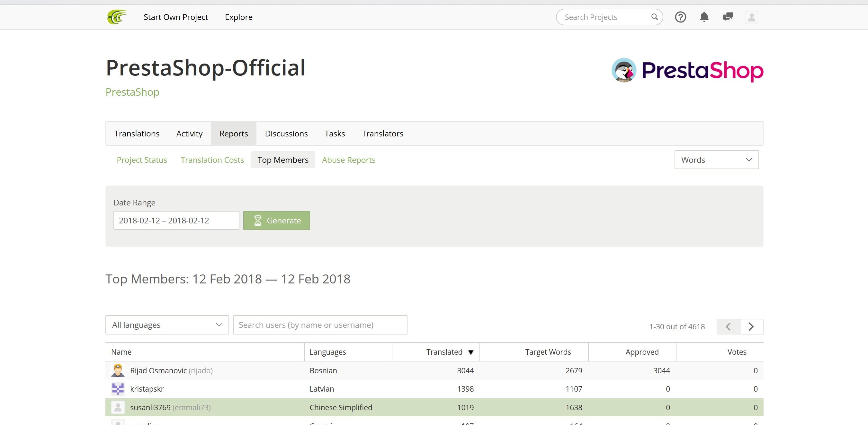This screenshot has width=868, height=425.
Task: Click the Explore link
Action: [x=238, y=17]
